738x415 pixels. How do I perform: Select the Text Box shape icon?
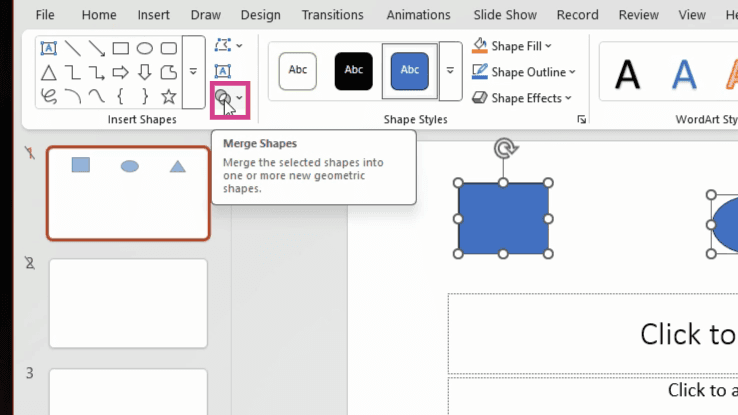click(48, 48)
